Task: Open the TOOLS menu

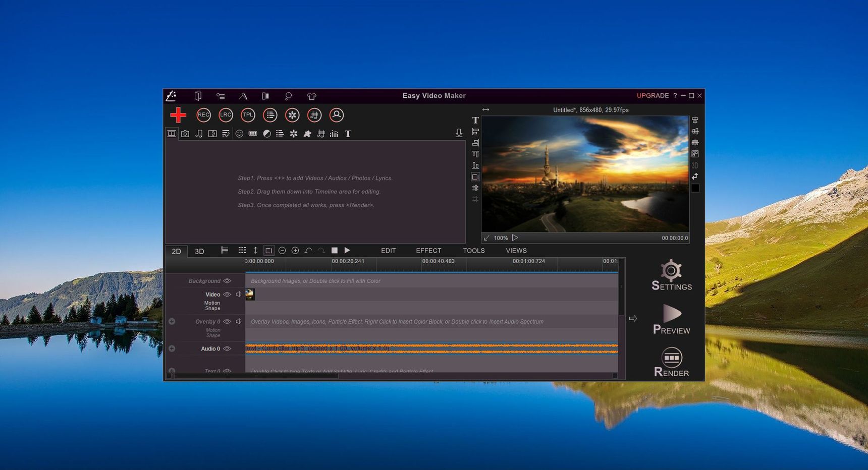Action: pyautogui.click(x=474, y=251)
